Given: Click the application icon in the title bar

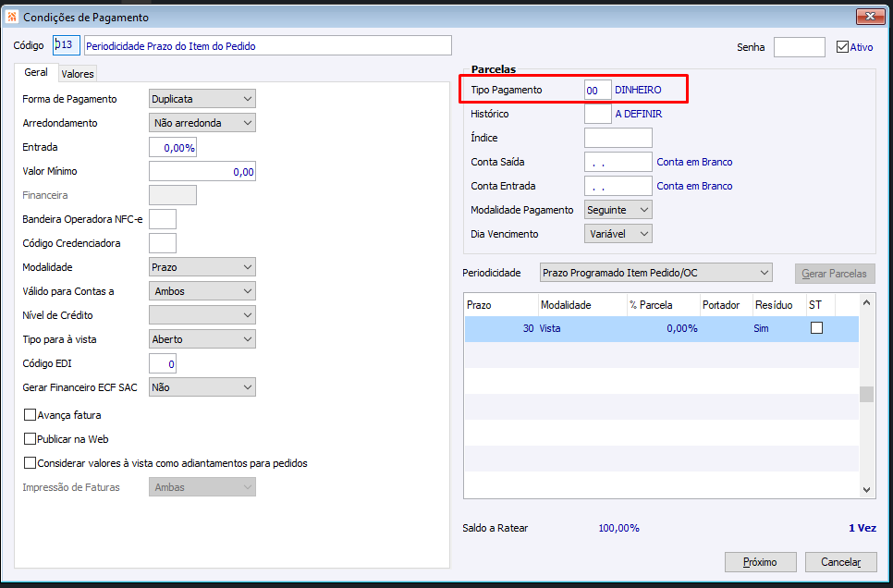Looking at the screenshot, I should pos(12,18).
